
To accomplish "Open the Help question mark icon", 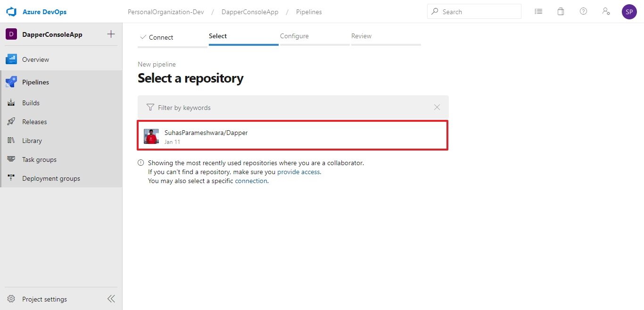I will click(583, 11).
